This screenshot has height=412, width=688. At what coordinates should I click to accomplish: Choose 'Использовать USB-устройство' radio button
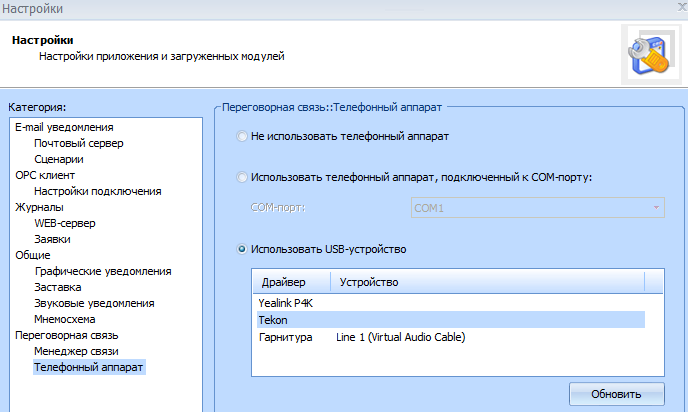tap(242, 248)
